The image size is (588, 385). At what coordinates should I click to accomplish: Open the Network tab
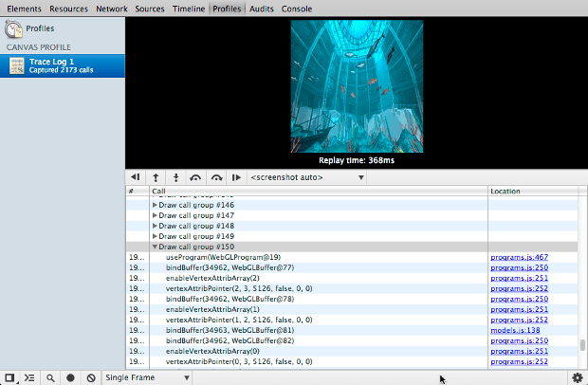(x=112, y=8)
